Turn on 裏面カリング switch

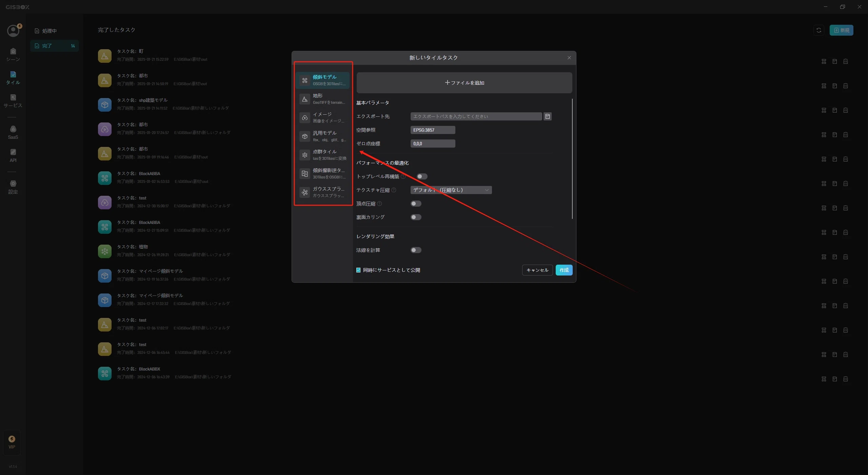(416, 217)
